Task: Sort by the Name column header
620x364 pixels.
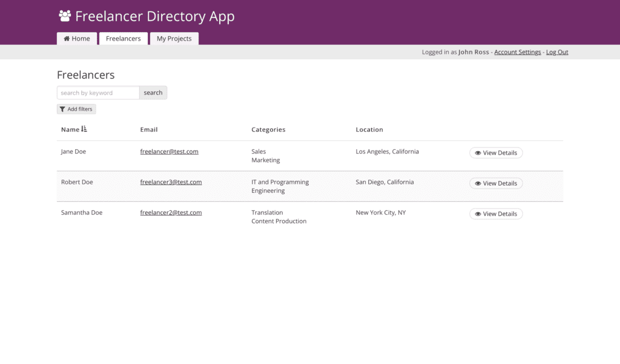Action: coord(70,129)
